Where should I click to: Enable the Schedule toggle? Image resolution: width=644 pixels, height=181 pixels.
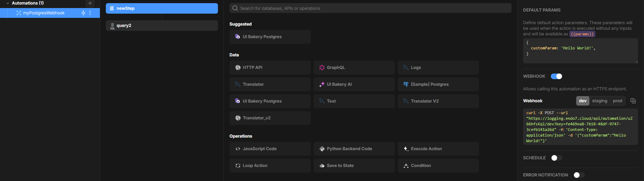click(556, 158)
